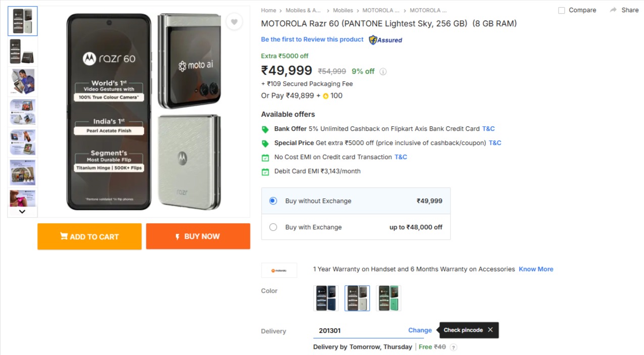This screenshot has width=644, height=355.
Task: Click the delivery charge help question icon
Action: click(x=453, y=347)
